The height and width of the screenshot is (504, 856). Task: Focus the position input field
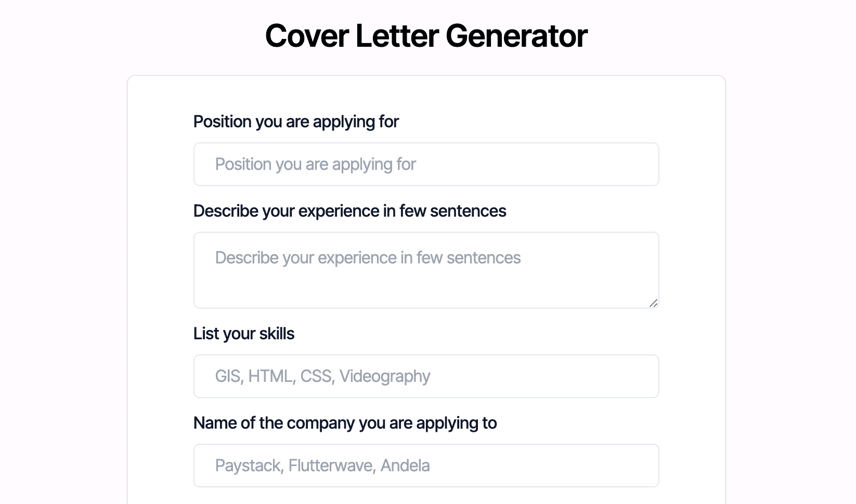point(426,164)
